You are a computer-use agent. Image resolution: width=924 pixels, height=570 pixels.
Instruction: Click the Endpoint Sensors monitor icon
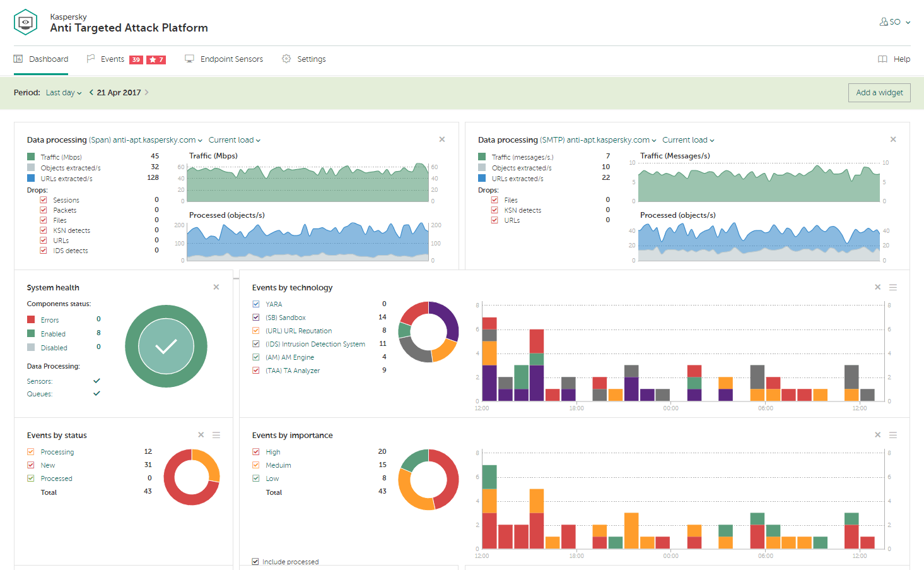[x=189, y=59]
